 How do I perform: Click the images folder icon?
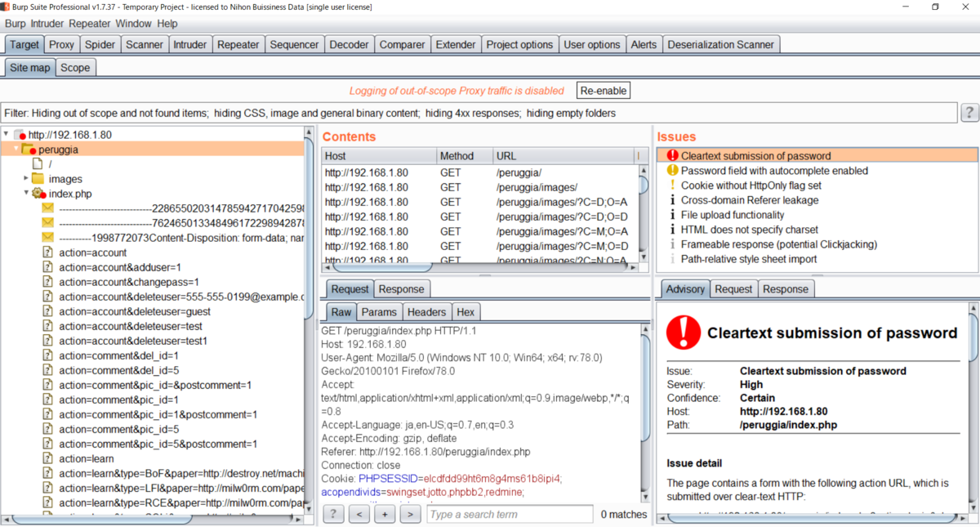click(38, 179)
